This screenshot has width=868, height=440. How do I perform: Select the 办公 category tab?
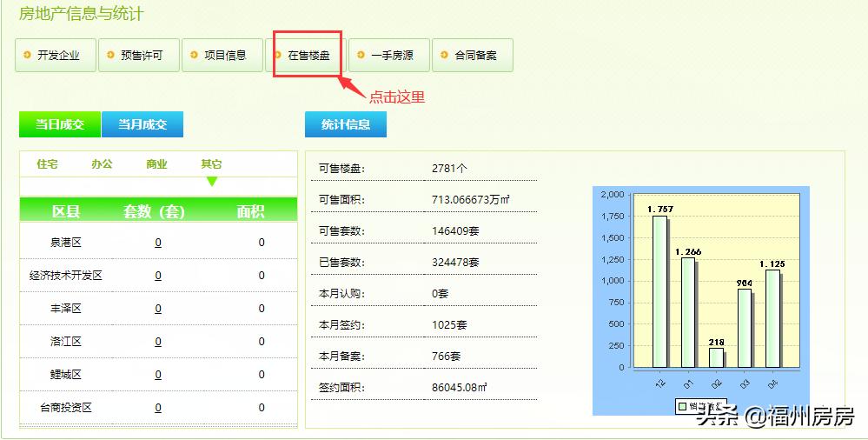click(x=102, y=163)
